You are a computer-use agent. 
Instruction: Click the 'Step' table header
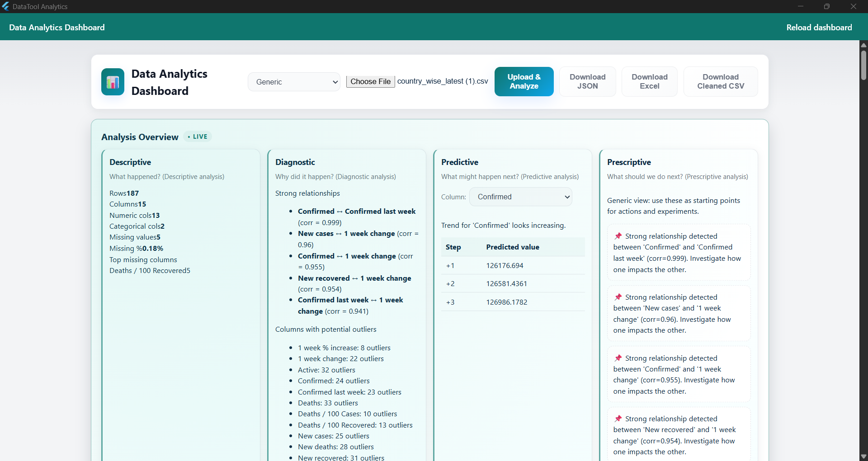coord(453,247)
